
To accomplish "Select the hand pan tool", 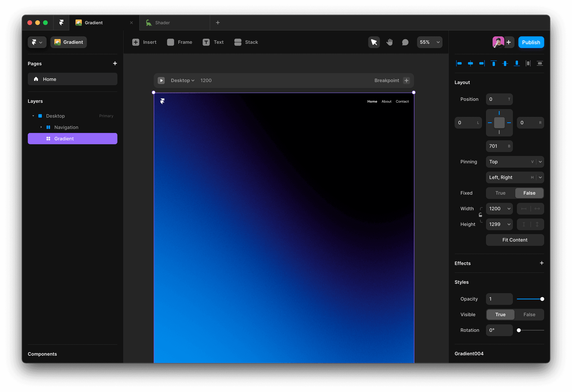I will [390, 42].
